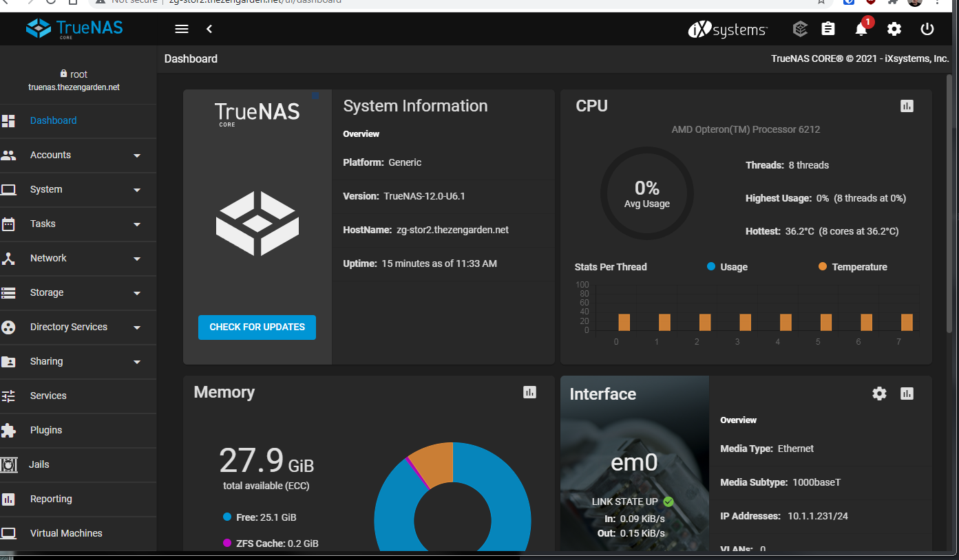Viewport: 959px width, 560px height.
Task: Click the memory donut chart
Action: (452, 497)
